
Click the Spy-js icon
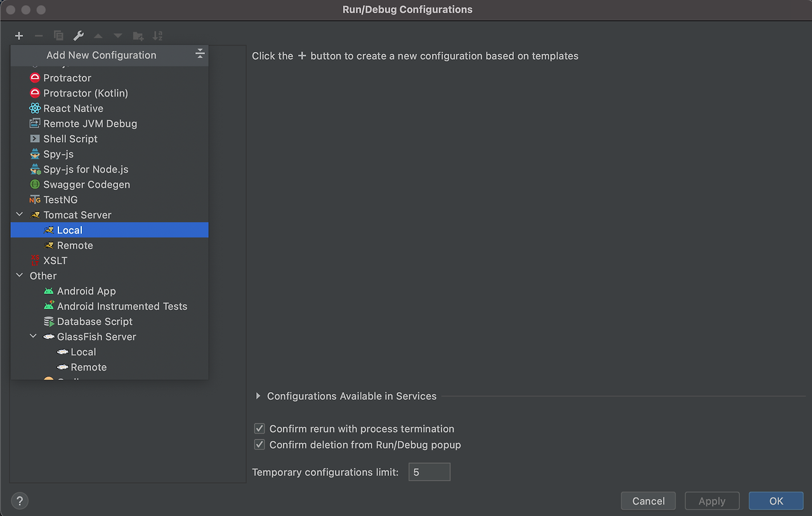[x=35, y=154]
